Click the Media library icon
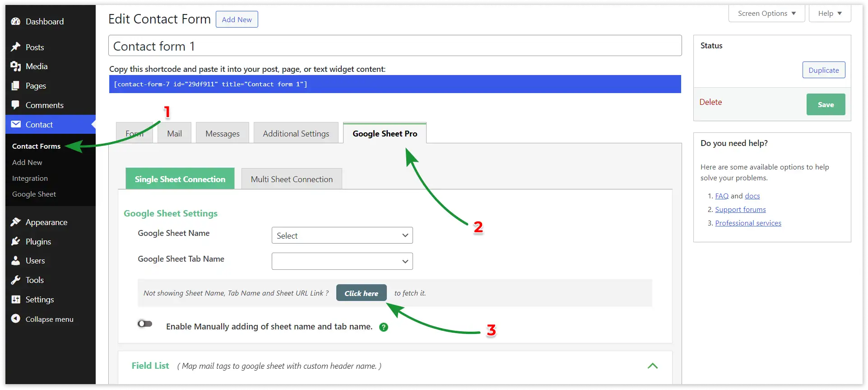 pos(16,66)
